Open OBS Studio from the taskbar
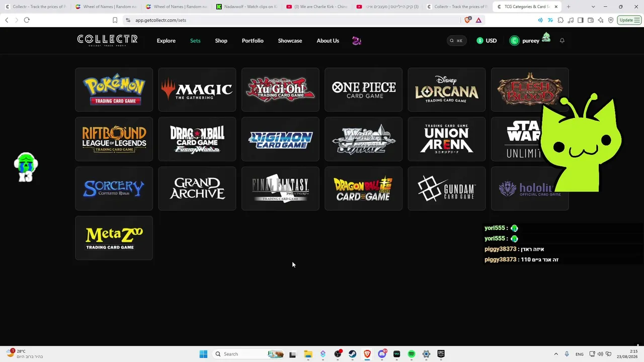The image size is (644, 362). (338, 354)
